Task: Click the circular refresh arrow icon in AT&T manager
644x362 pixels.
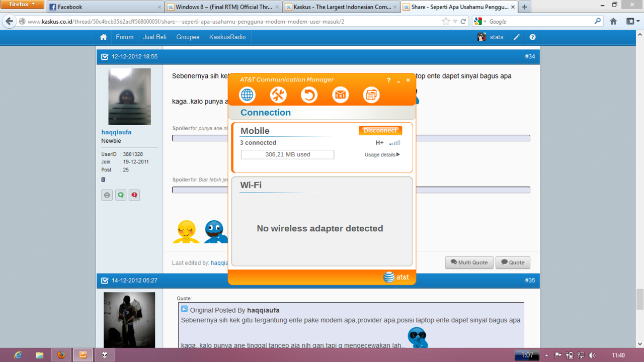Action: click(309, 95)
